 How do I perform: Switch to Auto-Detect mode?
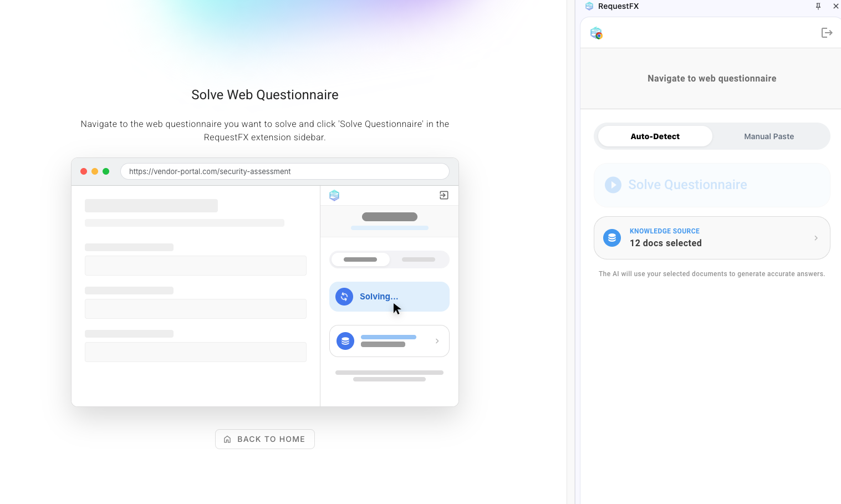(x=655, y=136)
